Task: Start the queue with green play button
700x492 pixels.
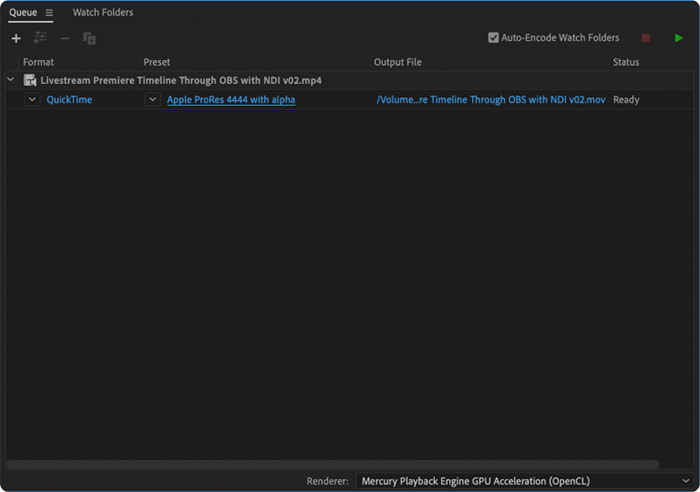Action: [679, 38]
